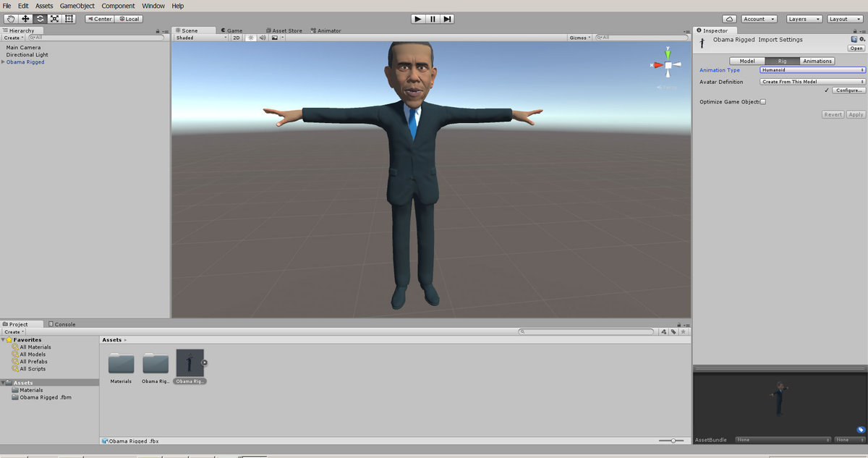Select the Rect transform tool

coord(69,19)
